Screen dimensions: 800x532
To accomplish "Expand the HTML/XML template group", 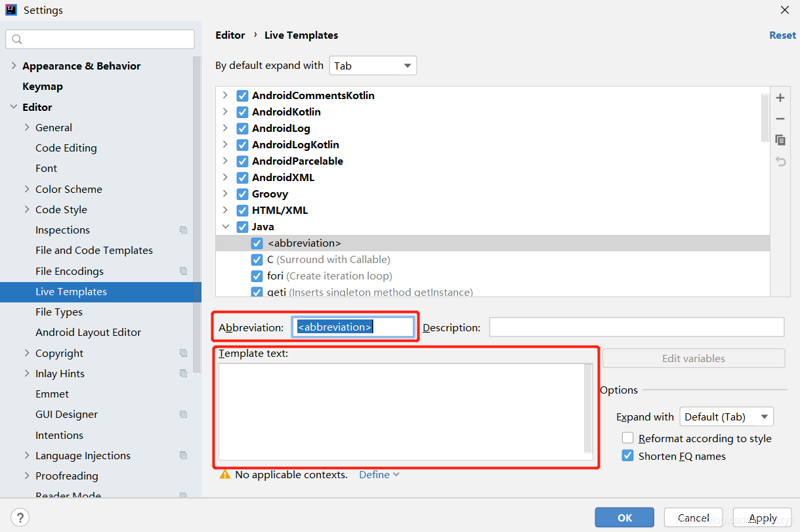I will click(x=225, y=210).
